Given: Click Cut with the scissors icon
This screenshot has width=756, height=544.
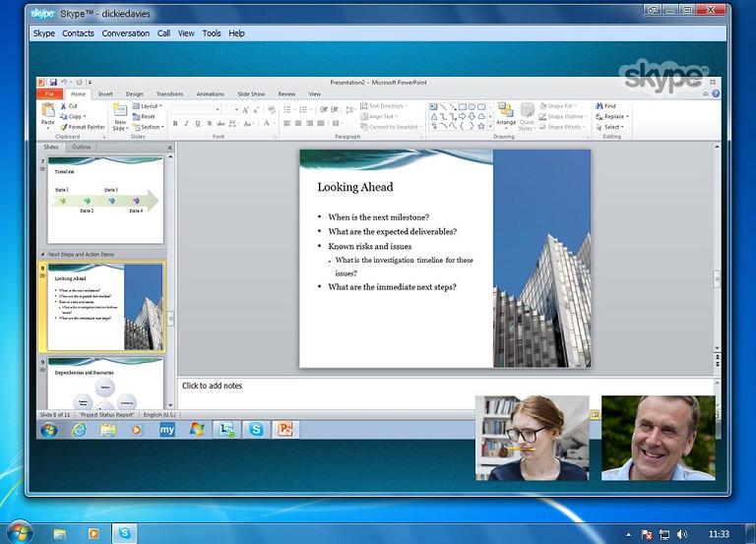Looking at the screenshot, I should click(x=69, y=105).
